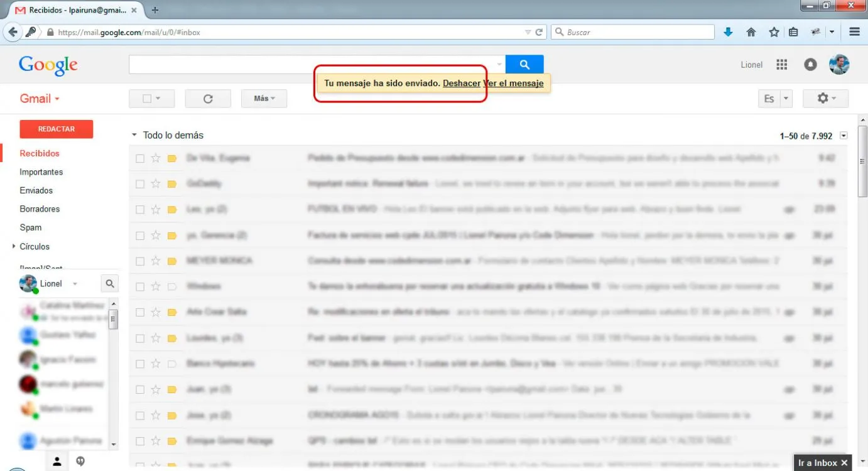Screen dimensions: 868x471
Task: Bookmark this page with the star icon
Action: [774, 32]
